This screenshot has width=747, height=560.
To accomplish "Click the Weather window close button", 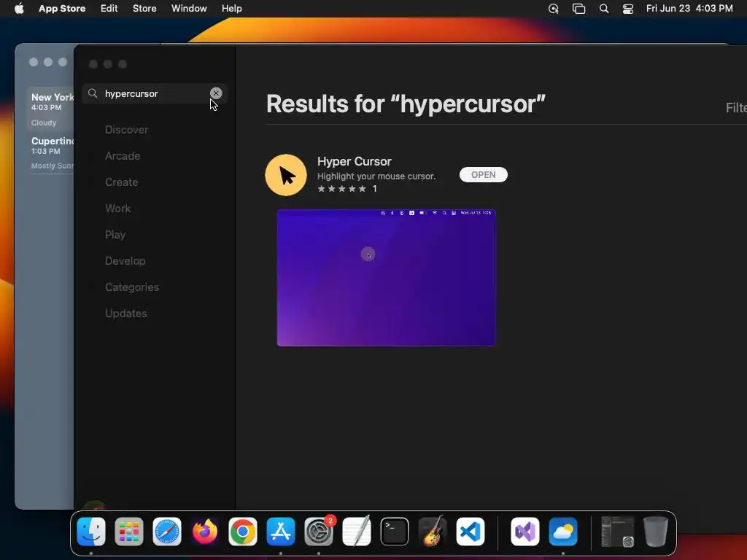I will pyautogui.click(x=34, y=62).
